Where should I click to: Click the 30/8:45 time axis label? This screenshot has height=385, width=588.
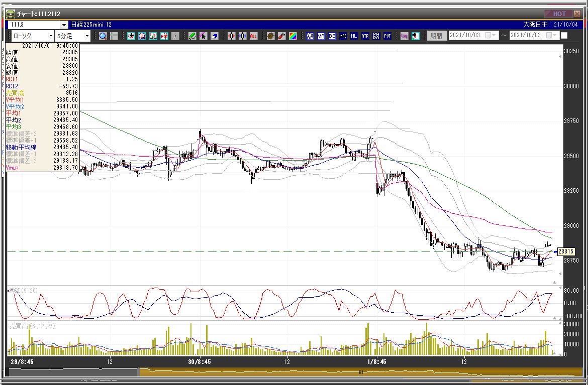(199, 362)
